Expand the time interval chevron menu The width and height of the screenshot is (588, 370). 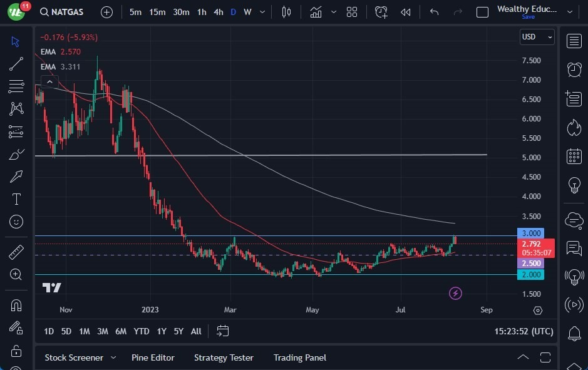coord(262,12)
